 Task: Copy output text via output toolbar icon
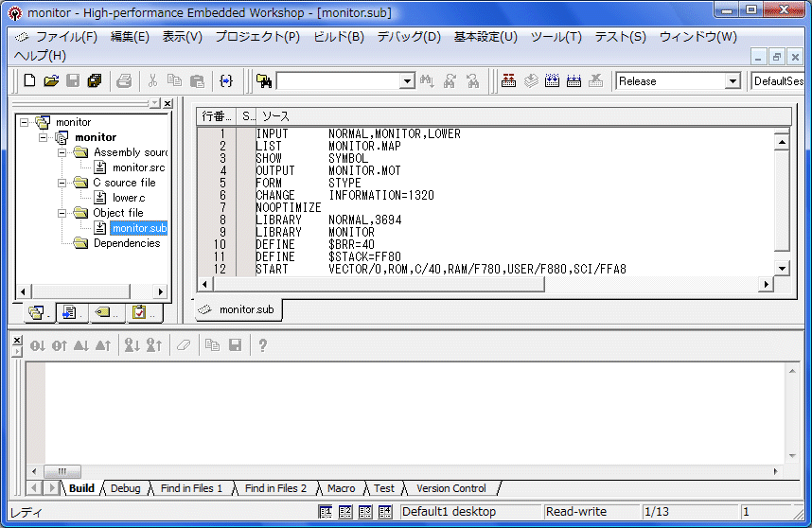tap(212, 345)
